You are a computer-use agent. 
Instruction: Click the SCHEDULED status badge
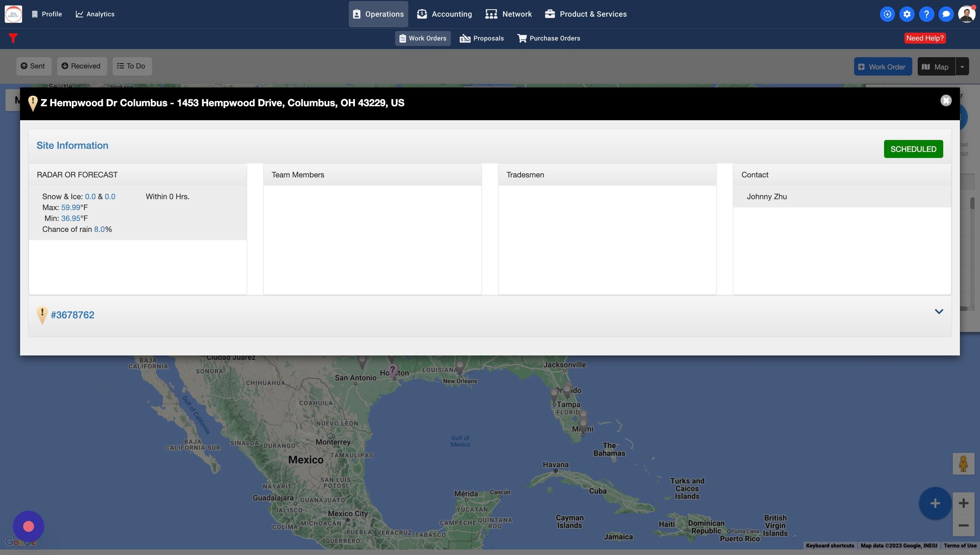(x=913, y=149)
